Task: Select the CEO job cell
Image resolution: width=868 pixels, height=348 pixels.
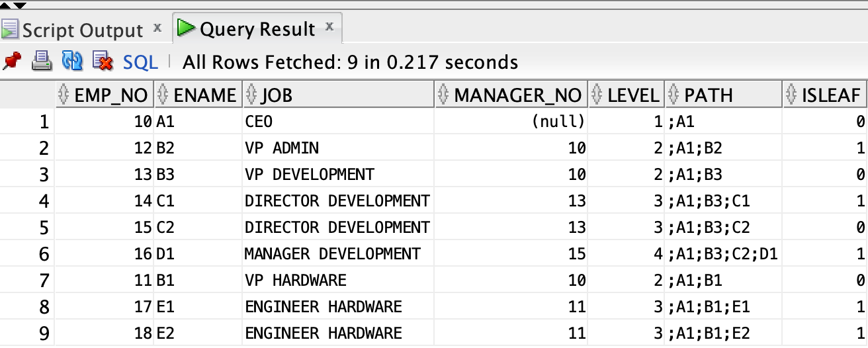Action: (x=259, y=122)
